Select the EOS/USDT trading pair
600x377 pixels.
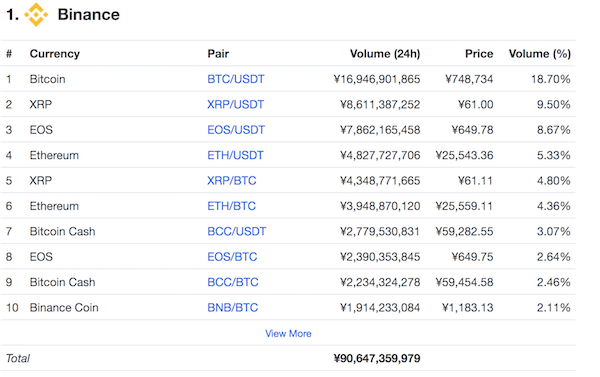coord(236,130)
